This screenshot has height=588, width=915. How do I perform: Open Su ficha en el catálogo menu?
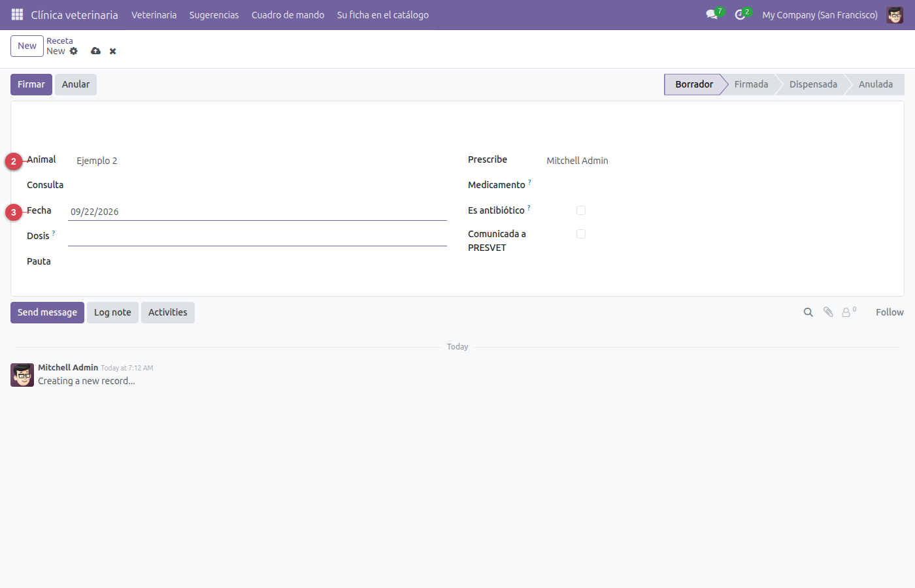[x=383, y=15]
